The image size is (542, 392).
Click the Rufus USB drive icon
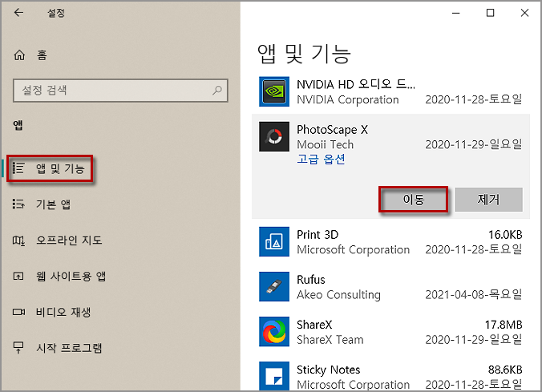(274, 286)
